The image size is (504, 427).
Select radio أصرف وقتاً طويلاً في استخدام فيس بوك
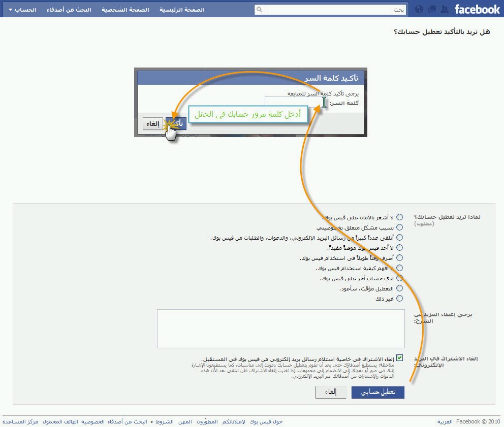point(399,258)
